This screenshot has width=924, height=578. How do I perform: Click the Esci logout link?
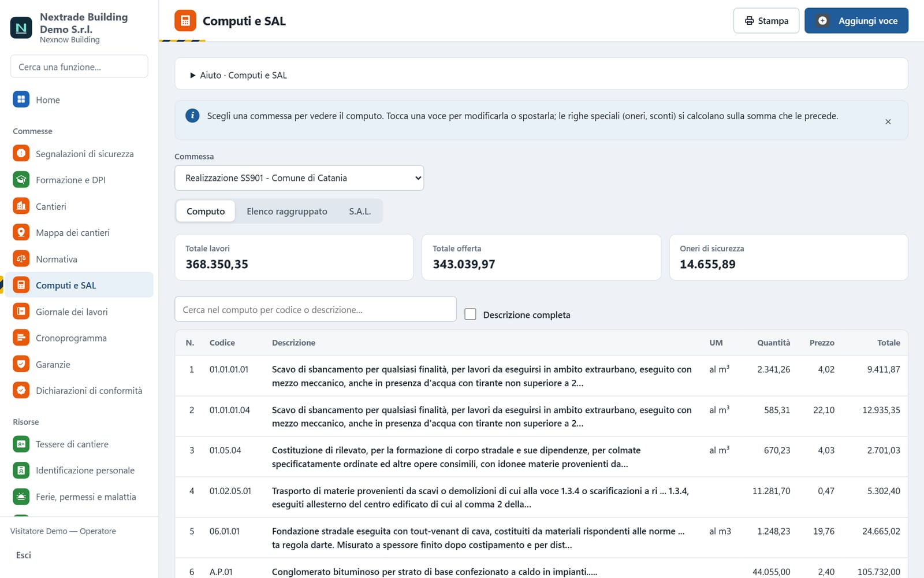tap(24, 555)
